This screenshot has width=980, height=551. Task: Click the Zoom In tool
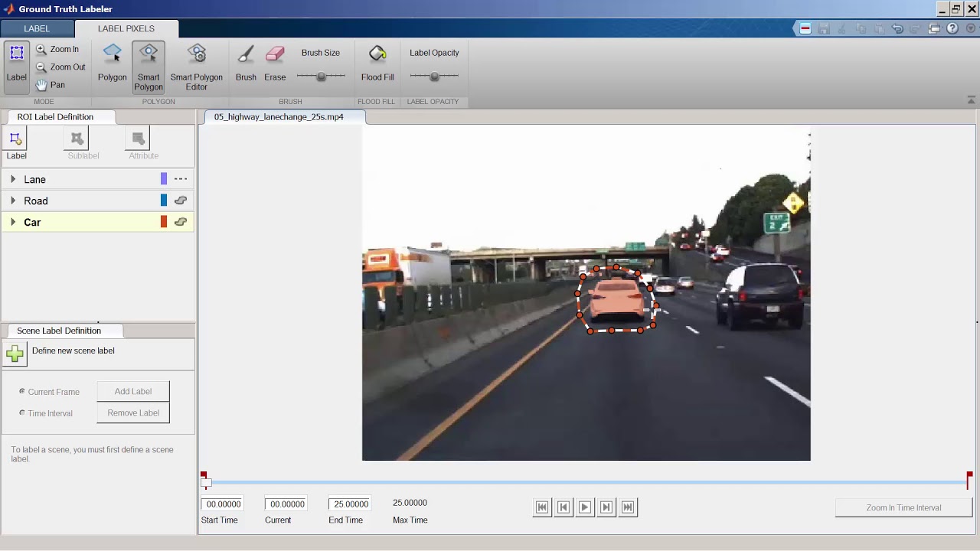click(x=57, y=49)
